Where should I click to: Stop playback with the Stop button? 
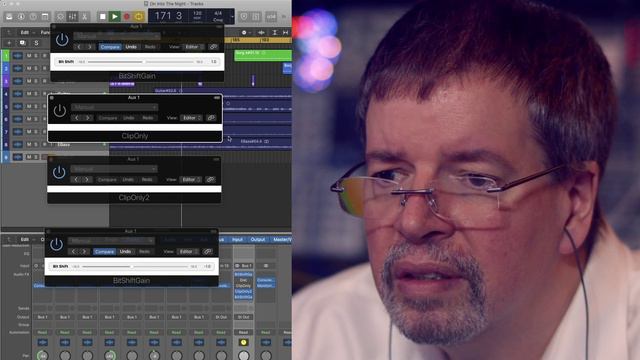tap(103, 16)
